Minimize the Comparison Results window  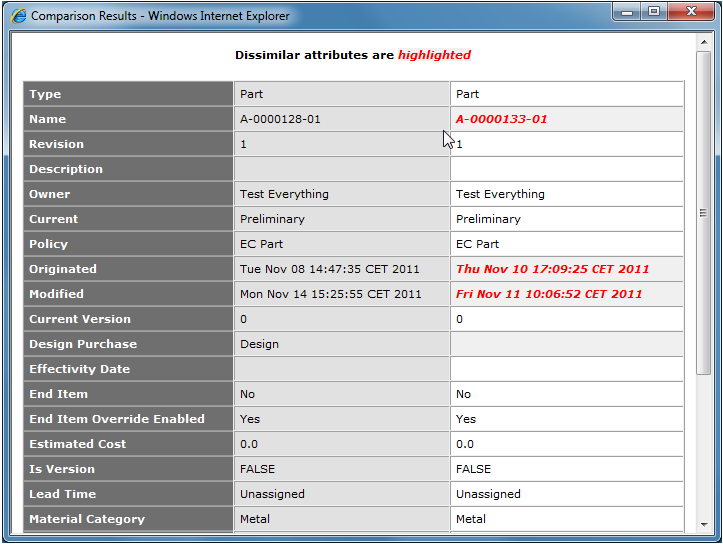628,13
